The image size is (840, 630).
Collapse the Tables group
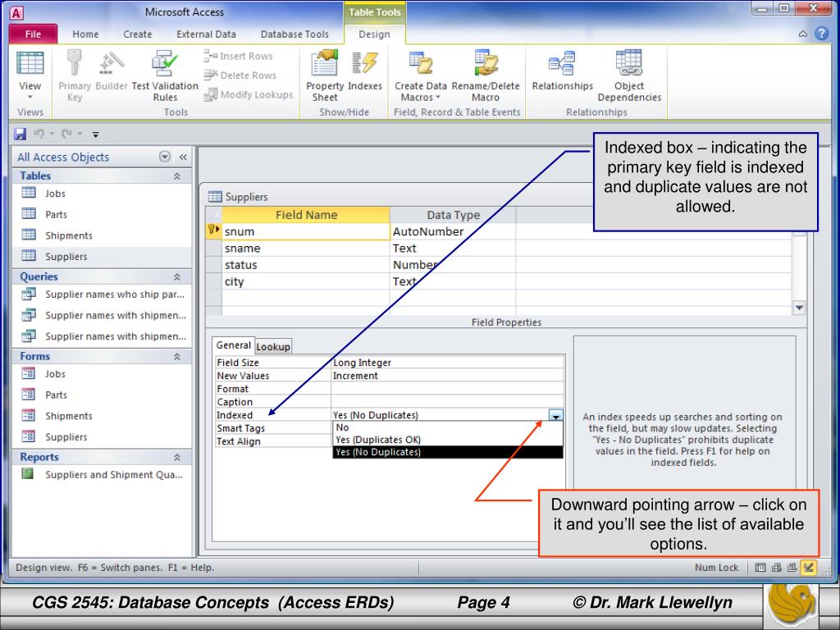[177, 176]
